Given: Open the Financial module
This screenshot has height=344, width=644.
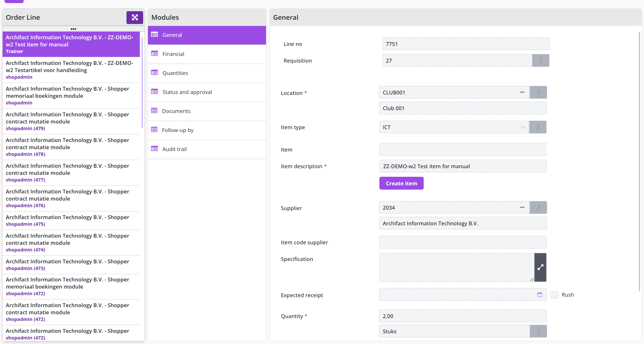Looking at the screenshot, I should [207, 54].
